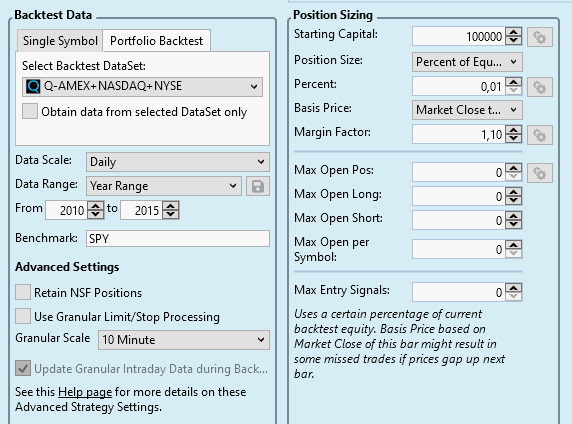Viewport: 572px width, 424px height.
Task: Increase Max Open Long value
Action: (514, 193)
